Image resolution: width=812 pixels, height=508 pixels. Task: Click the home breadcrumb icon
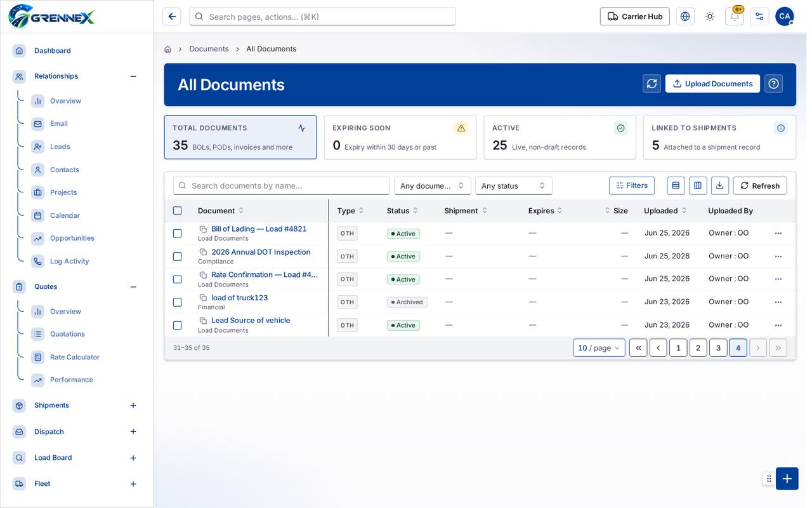(x=167, y=49)
